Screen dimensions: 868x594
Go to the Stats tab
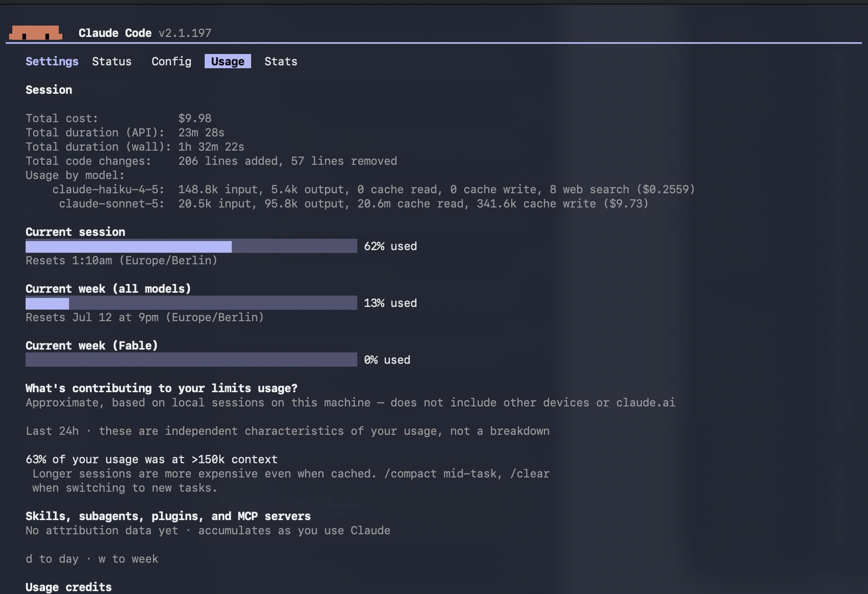tap(281, 62)
